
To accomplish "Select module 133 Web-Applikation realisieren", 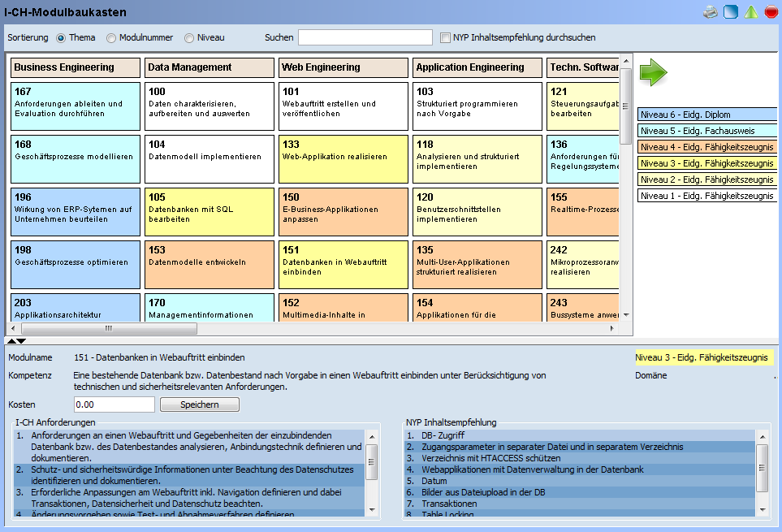I will click(343, 159).
